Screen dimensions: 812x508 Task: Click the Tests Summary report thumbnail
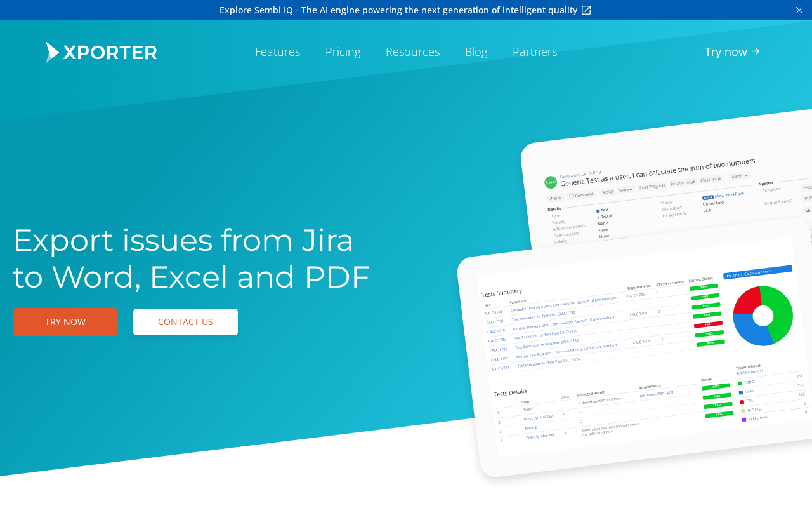634,348
